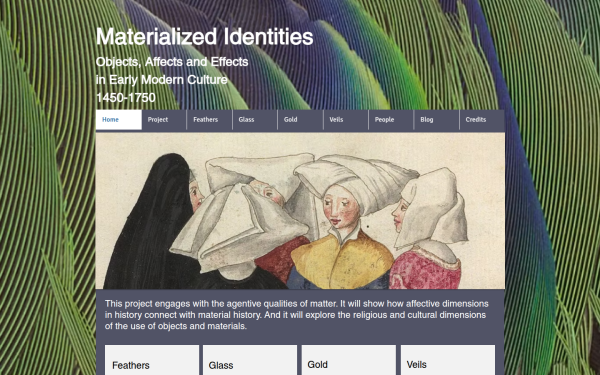Open the Feathers card below the intro

[x=152, y=360]
